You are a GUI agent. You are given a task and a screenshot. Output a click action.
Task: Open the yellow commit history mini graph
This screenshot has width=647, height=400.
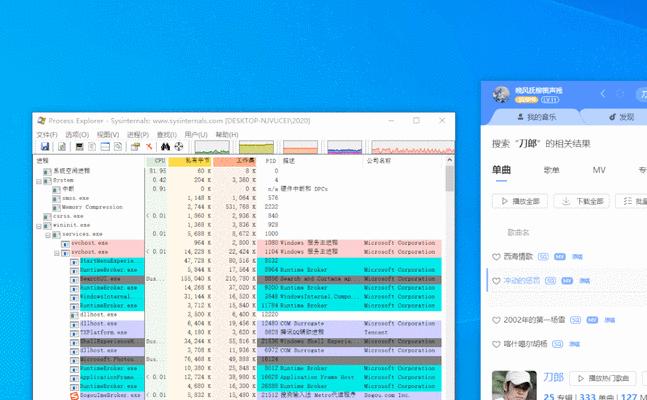point(256,147)
